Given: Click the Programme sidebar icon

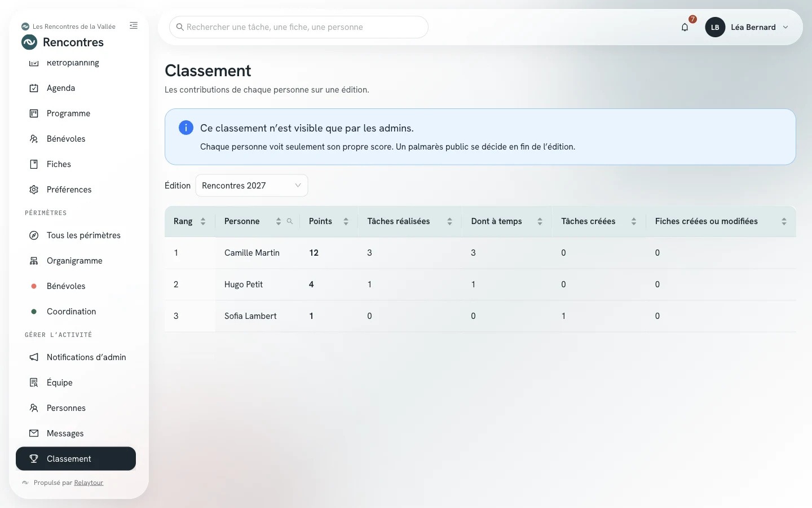Looking at the screenshot, I should [x=34, y=113].
